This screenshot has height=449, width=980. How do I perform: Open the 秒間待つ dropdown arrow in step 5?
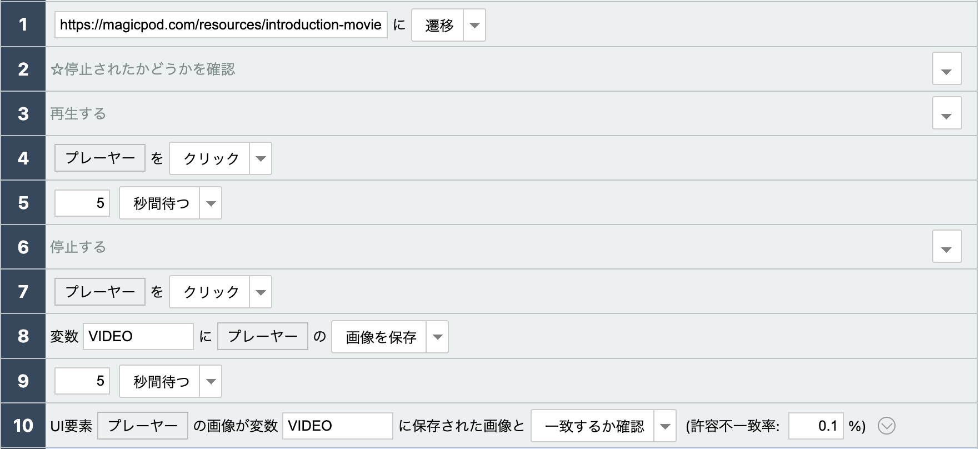pyautogui.click(x=211, y=203)
